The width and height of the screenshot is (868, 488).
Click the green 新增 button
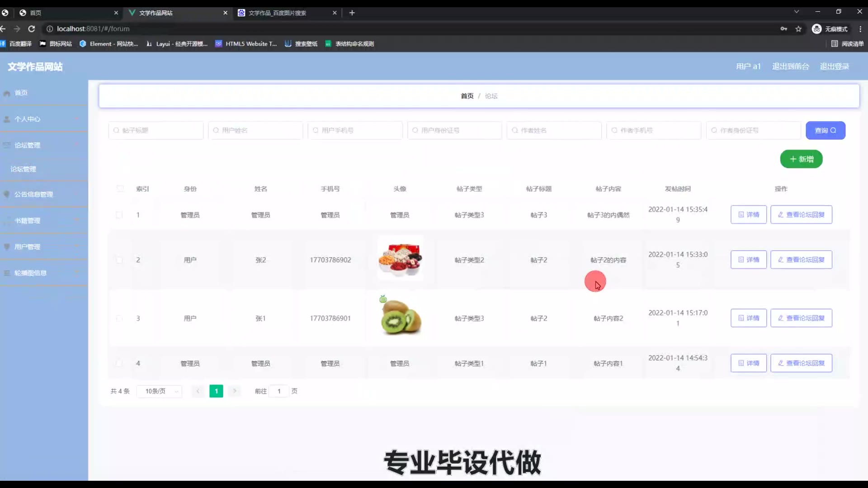pyautogui.click(x=801, y=159)
